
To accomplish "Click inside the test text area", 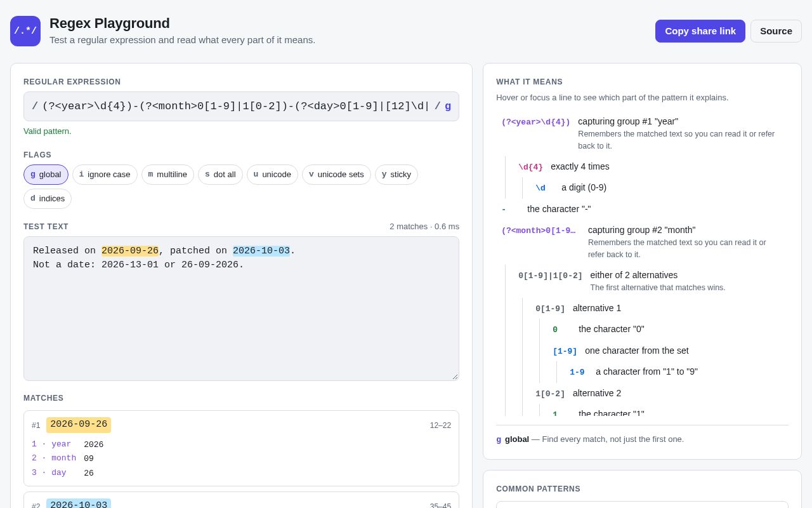I will coord(241,309).
